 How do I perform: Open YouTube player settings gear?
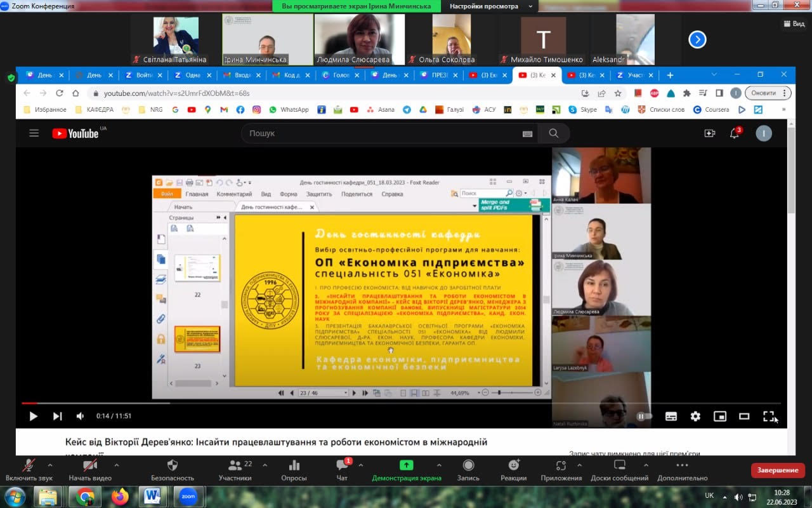[695, 417]
